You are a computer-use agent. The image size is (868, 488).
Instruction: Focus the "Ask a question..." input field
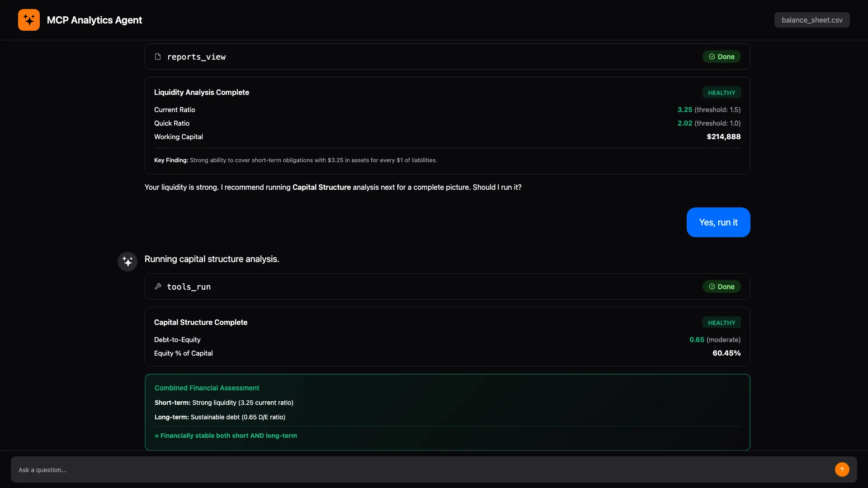click(420, 470)
